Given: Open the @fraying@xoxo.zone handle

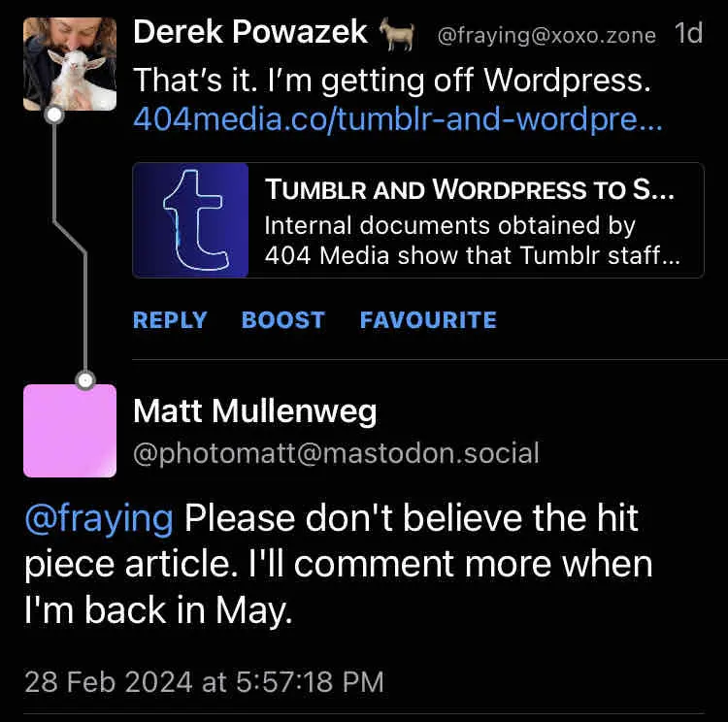Looking at the screenshot, I should [x=546, y=36].
